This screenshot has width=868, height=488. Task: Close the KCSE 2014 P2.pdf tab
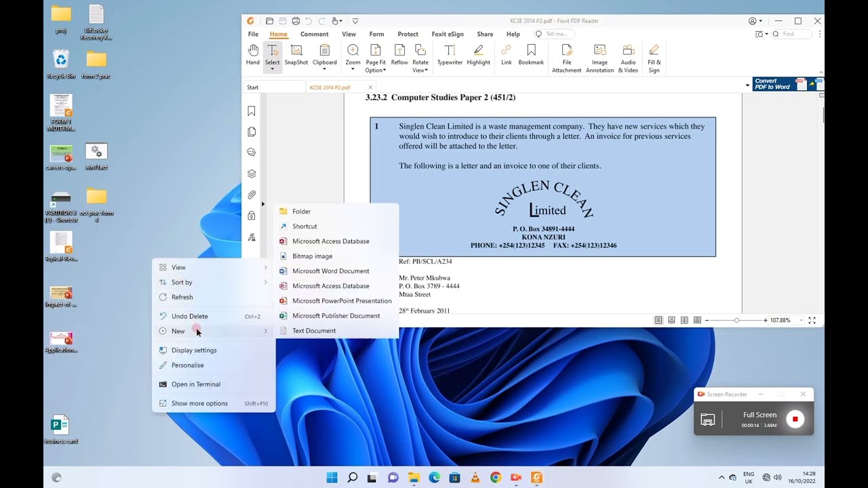370,87
